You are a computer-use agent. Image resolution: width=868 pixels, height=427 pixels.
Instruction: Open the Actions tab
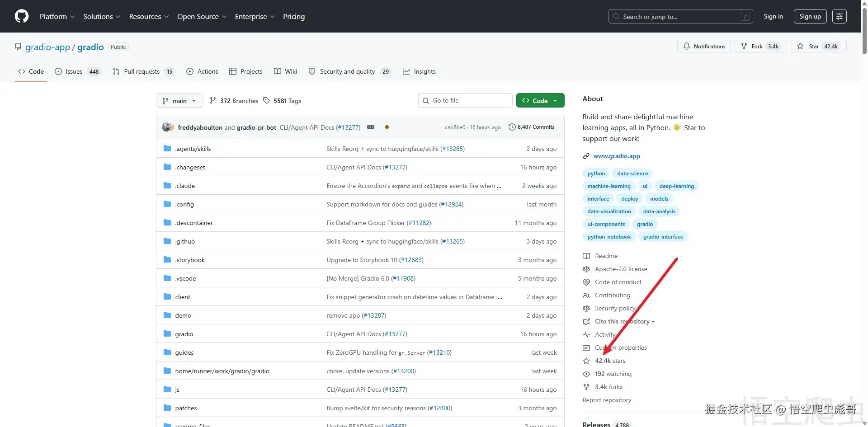[202, 71]
